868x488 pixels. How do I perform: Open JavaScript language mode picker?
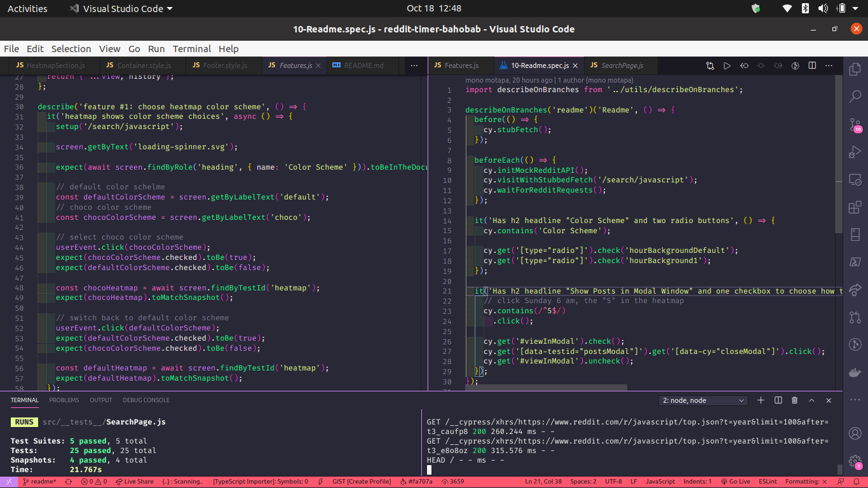[x=660, y=482]
